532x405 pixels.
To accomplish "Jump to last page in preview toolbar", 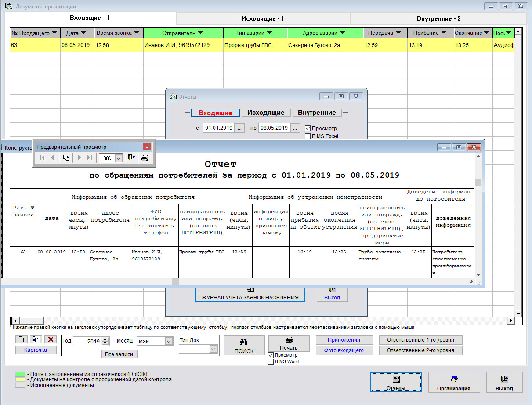I will [x=90, y=158].
